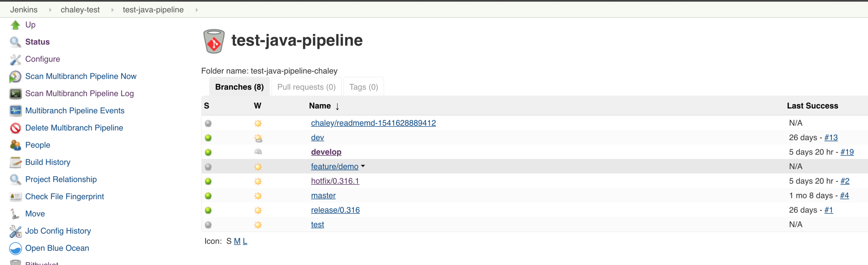The width and height of the screenshot is (868, 265).
Task: Expand the chaley-test breadcrumb arrow
Action: point(112,10)
